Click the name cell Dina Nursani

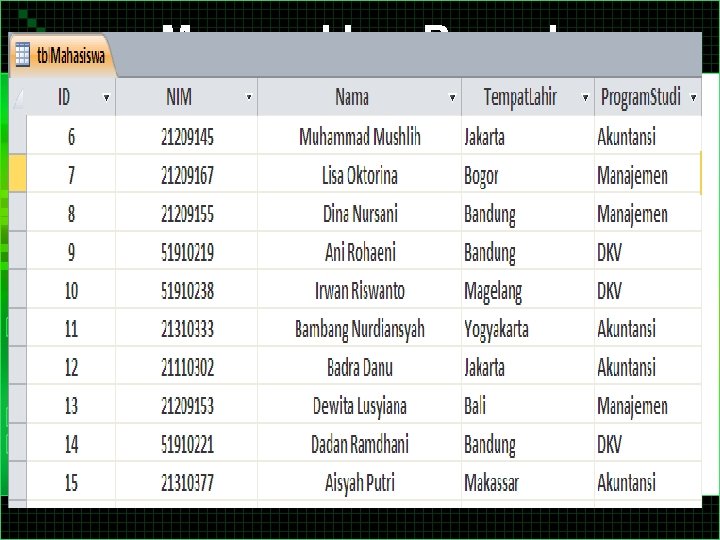[x=360, y=214]
